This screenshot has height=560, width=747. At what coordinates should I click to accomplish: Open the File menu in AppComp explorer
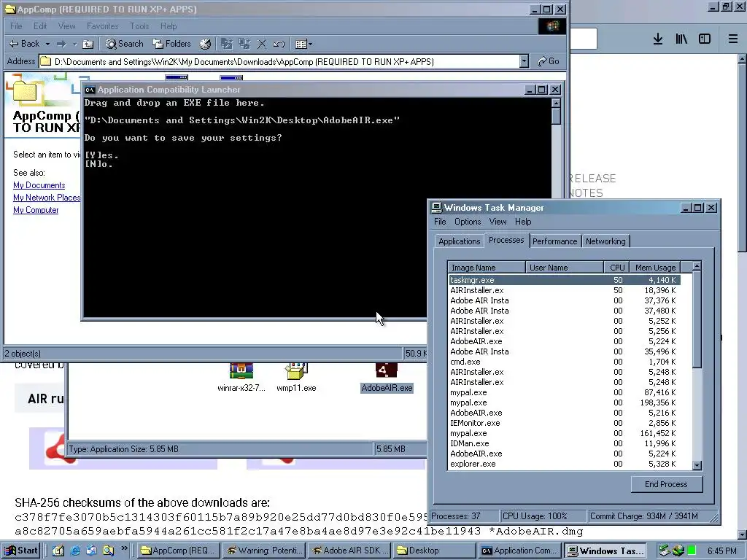(16, 26)
